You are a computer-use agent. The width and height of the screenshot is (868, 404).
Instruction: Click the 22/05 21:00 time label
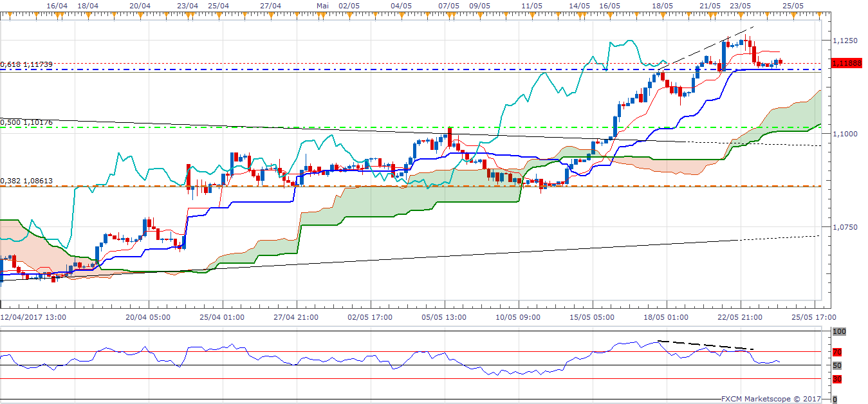click(739, 317)
